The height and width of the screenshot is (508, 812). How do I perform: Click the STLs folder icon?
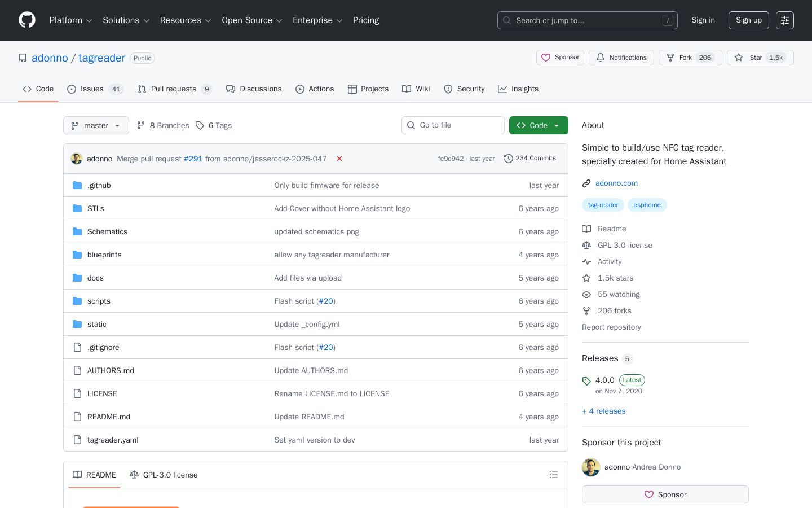pyautogui.click(x=77, y=208)
